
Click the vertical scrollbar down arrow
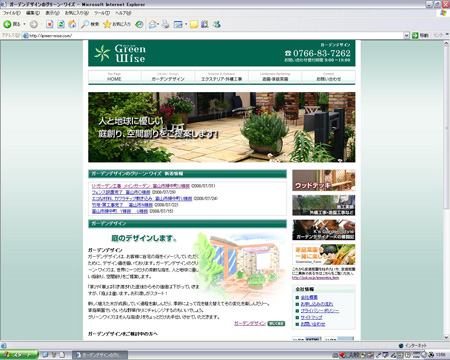(447, 337)
